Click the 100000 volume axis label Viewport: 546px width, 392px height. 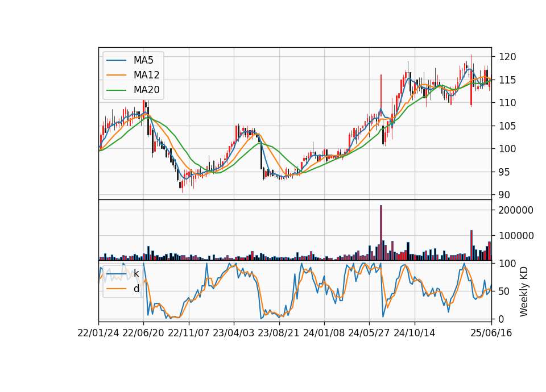(516, 236)
